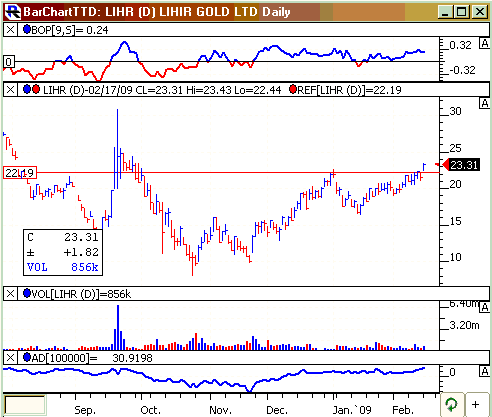Close the LIHR price chart pane
This screenshot has width=492, height=417.
point(10,90)
